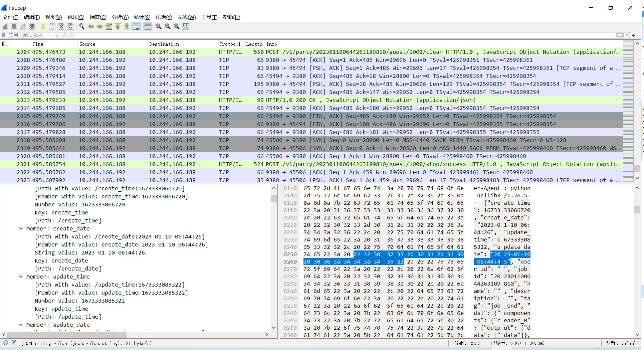Start a new packet capture
Screen dimensions: 644x350
point(5,26)
